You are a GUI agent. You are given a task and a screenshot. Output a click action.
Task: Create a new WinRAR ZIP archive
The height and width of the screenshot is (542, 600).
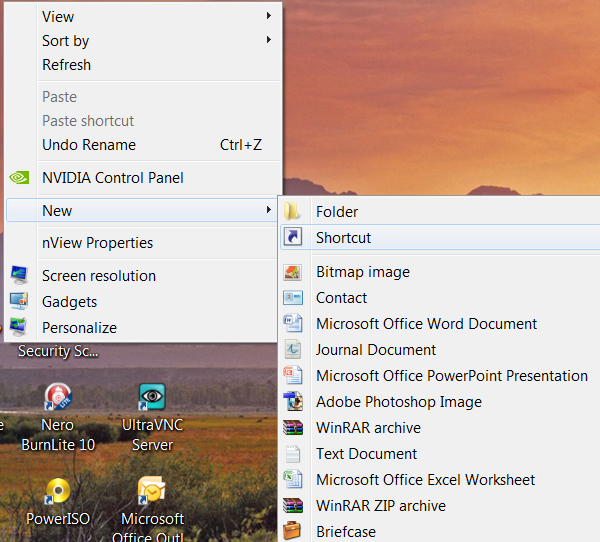pyautogui.click(x=440, y=506)
